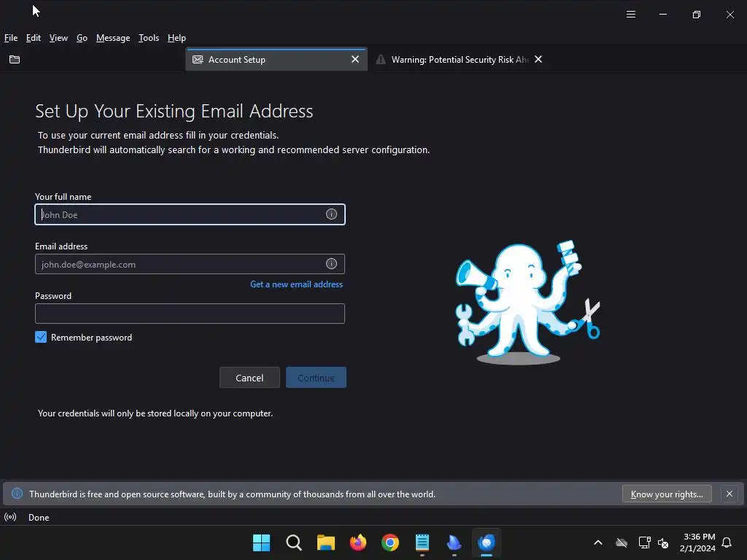
Task: Click the credentials stored locally notice text
Action: [155, 413]
